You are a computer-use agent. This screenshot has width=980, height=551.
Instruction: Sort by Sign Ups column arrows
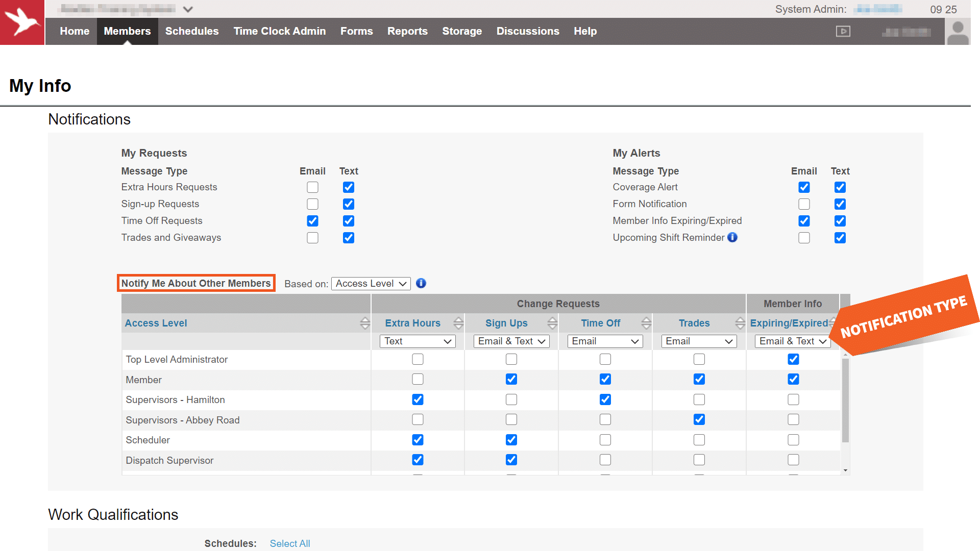[x=552, y=323]
